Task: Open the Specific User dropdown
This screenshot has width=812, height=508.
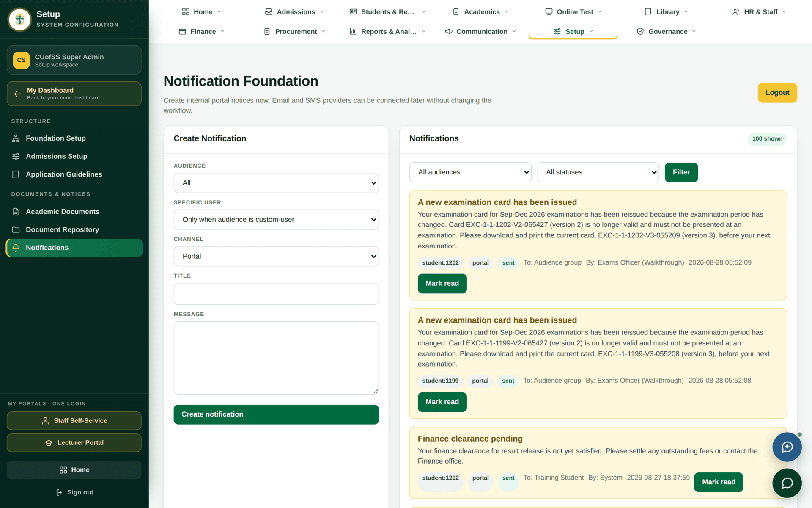Action: point(276,220)
